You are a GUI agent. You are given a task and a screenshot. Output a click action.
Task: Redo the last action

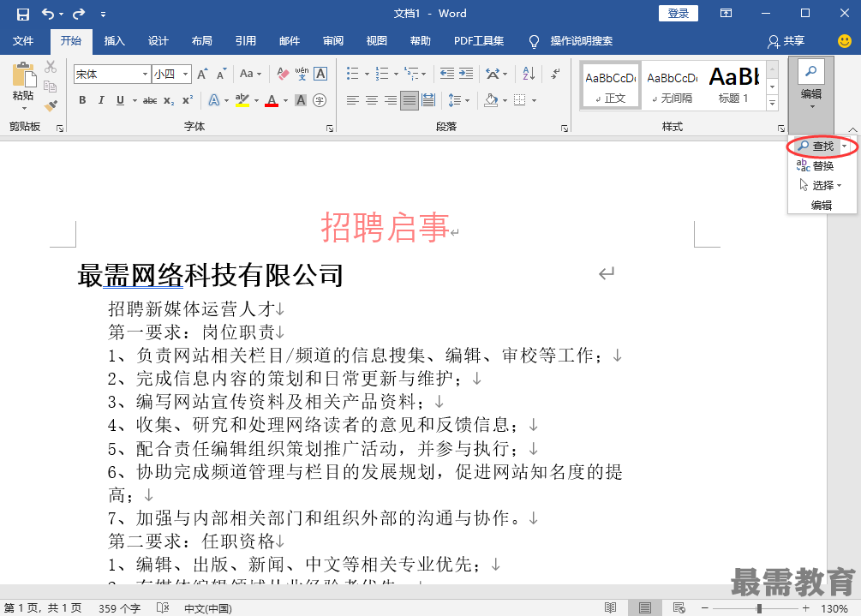79,15
